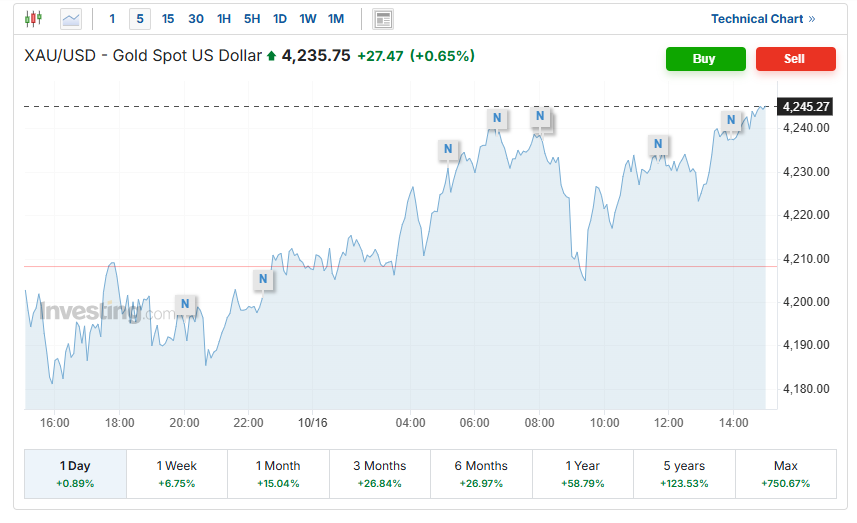
Task: Switch to the 1 Week range tab
Action: 176,474
